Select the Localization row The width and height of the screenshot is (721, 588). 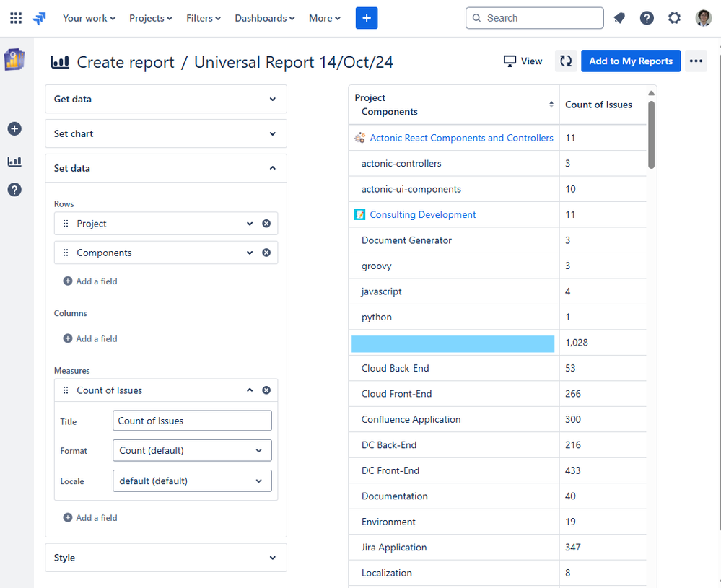(x=497, y=573)
